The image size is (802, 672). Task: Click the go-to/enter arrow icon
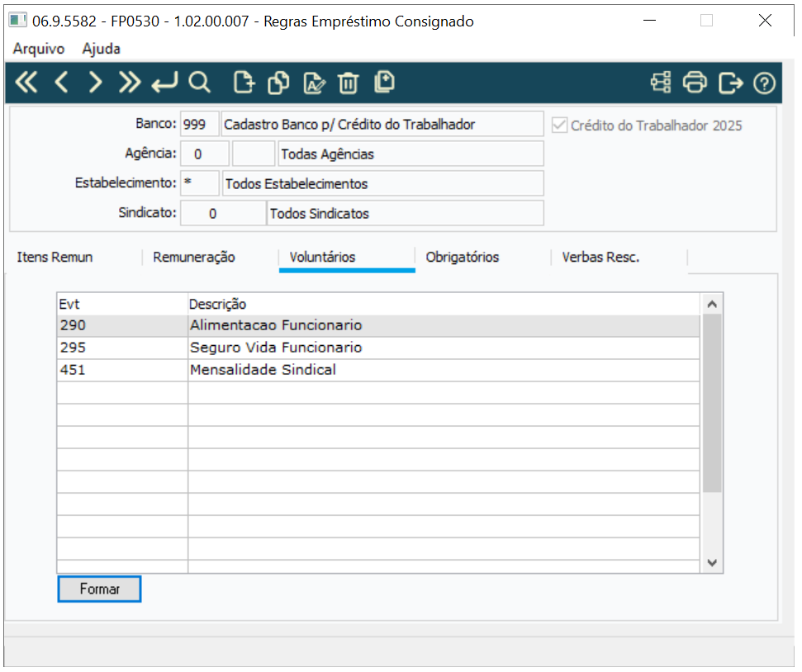pyautogui.click(x=164, y=83)
